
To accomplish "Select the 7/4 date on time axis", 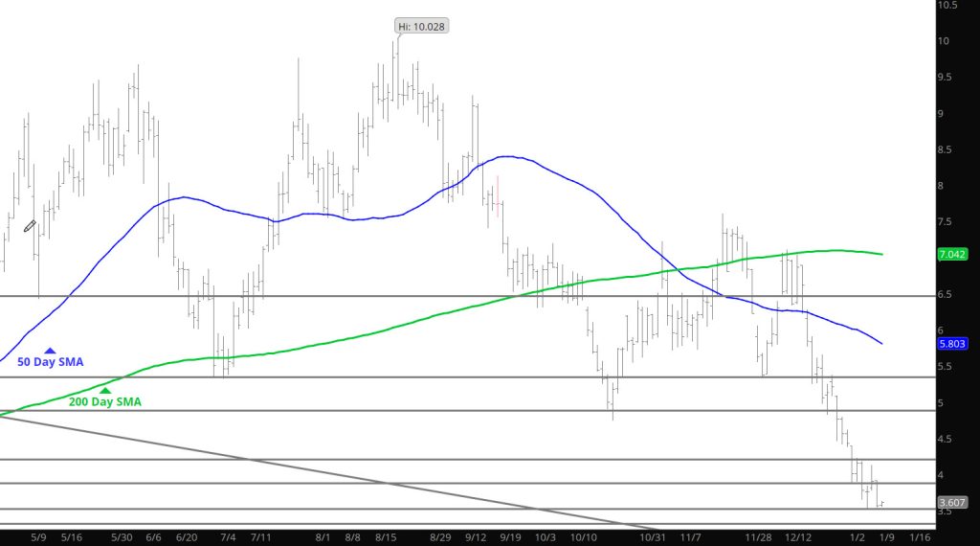I will point(229,536).
